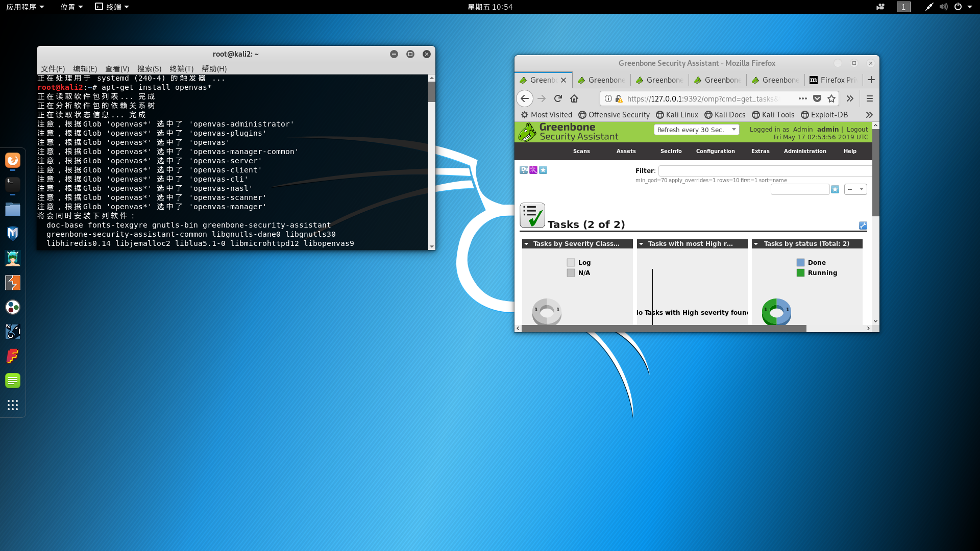The image size is (980, 551).
Task: Open the Task Wizard wand icon
Action: pos(533,170)
